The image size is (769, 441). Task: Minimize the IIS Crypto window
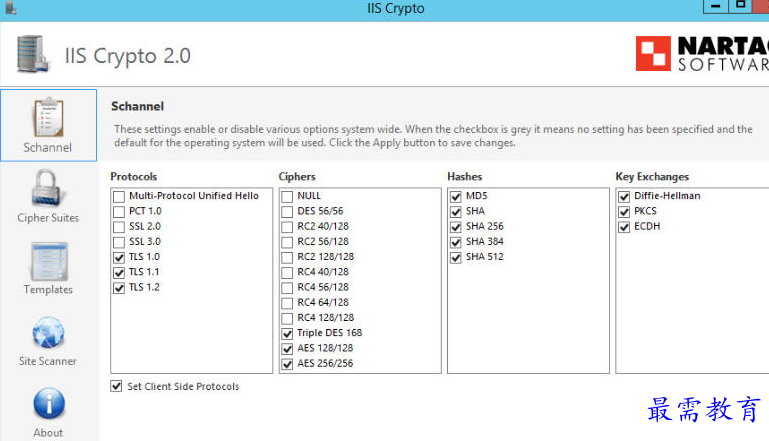tap(716, 6)
